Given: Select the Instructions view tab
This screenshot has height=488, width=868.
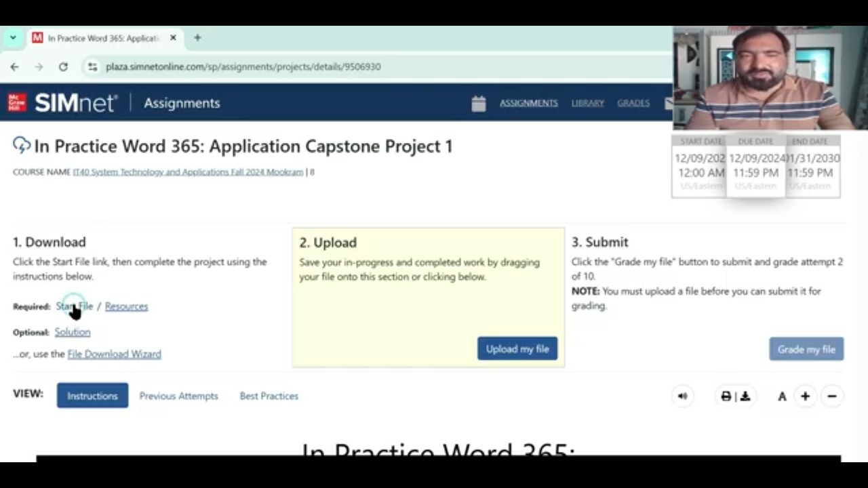Looking at the screenshot, I should 92,396.
